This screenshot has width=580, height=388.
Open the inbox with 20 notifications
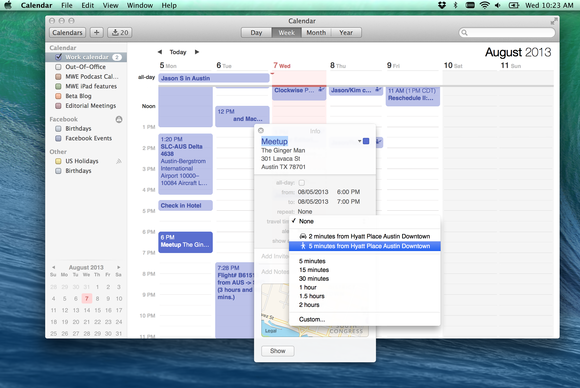tap(120, 33)
